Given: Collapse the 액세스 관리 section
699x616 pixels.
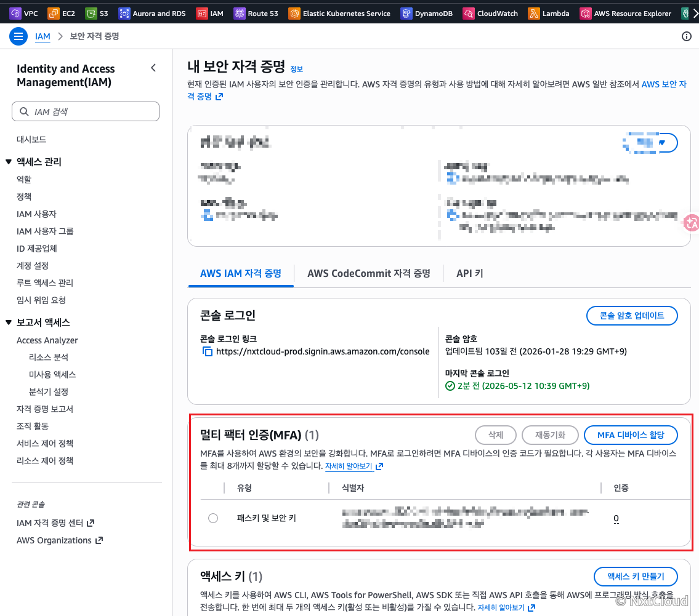Looking at the screenshot, I should [9, 162].
